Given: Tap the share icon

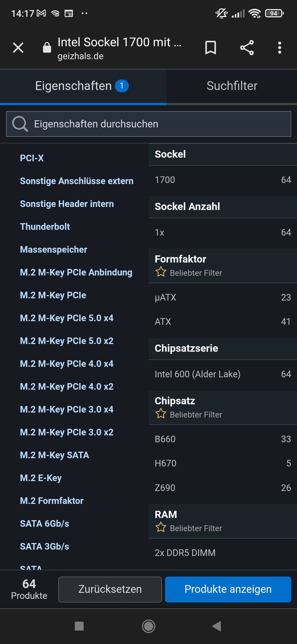Looking at the screenshot, I should pos(247,48).
